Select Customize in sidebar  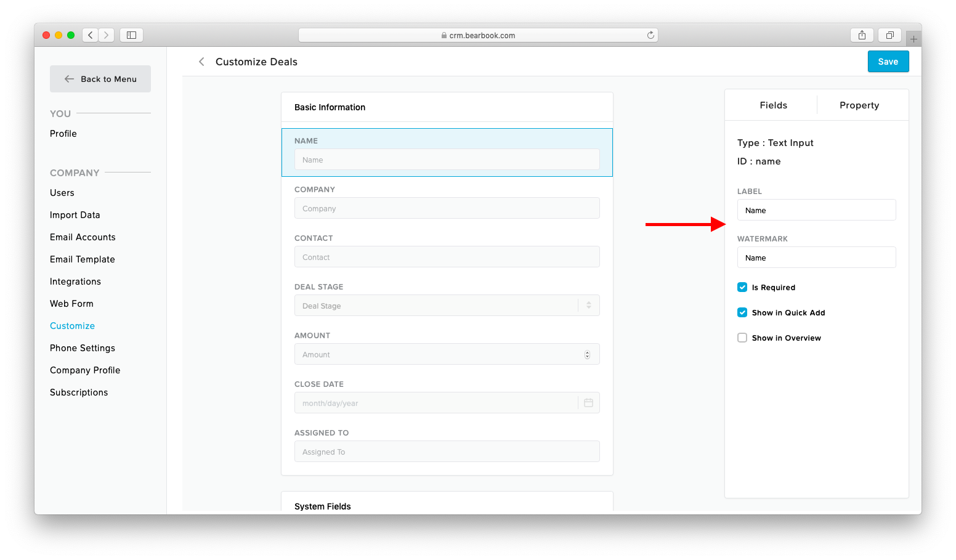click(73, 326)
